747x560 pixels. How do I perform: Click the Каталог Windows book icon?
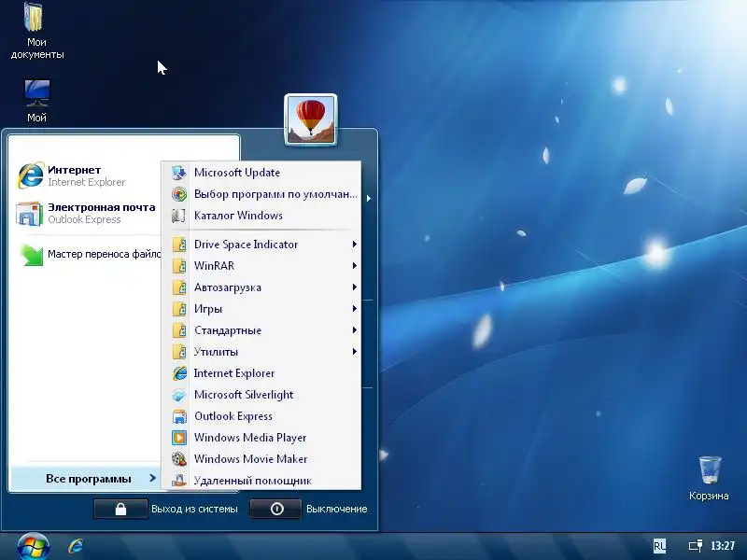[179, 216]
